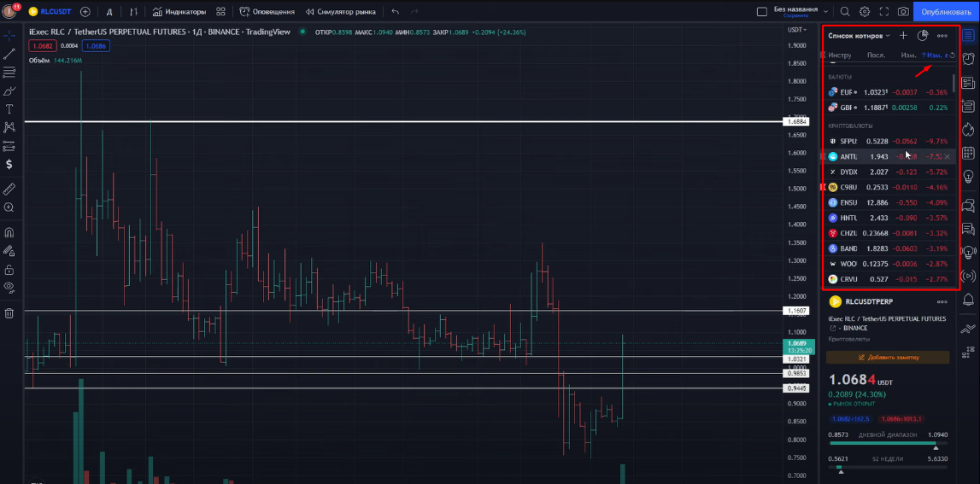Click the compare or add symbol plus icon
The height and width of the screenshot is (484, 980).
coord(85,12)
